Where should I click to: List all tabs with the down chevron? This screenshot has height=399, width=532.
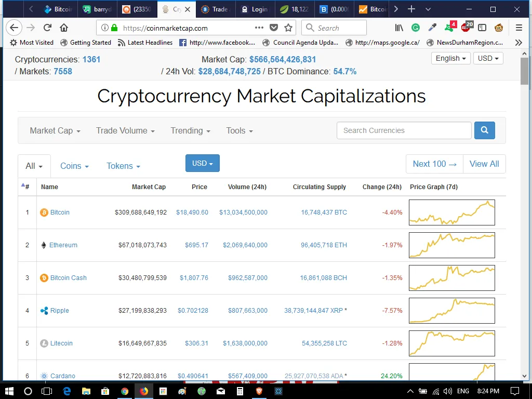428,9
